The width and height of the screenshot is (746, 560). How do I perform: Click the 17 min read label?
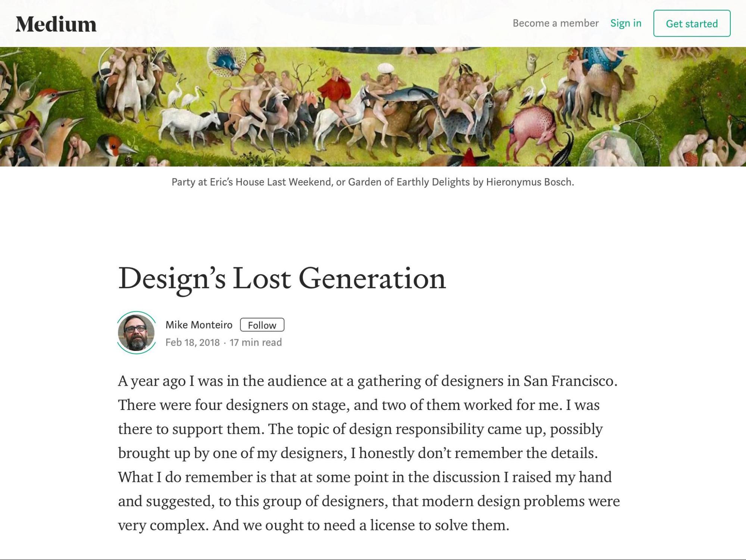tap(256, 342)
